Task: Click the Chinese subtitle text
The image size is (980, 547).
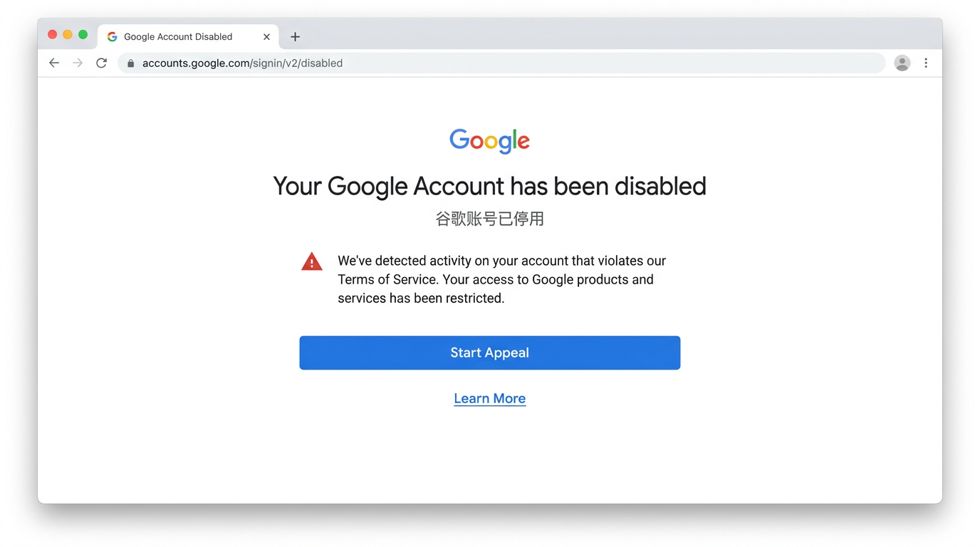Action: [x=489, y=219]
